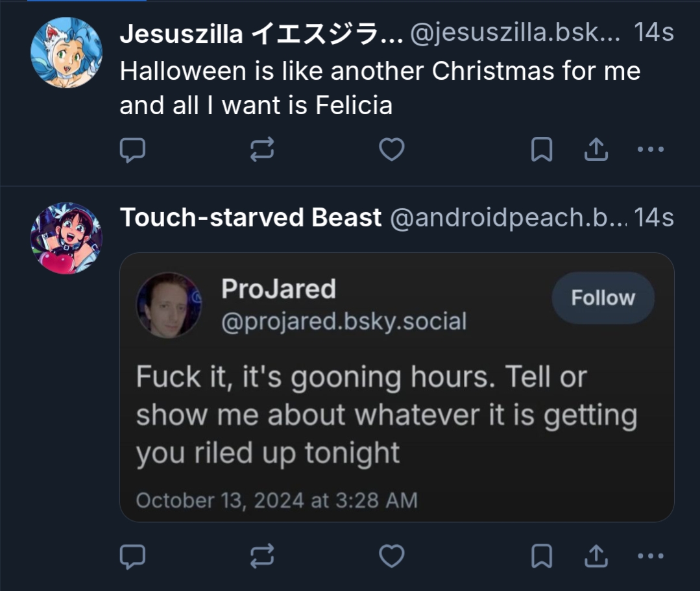Open Touch-starved Beast's profile avatar
The width and height of the screenshot is (700, 591).
coord(66,238)
